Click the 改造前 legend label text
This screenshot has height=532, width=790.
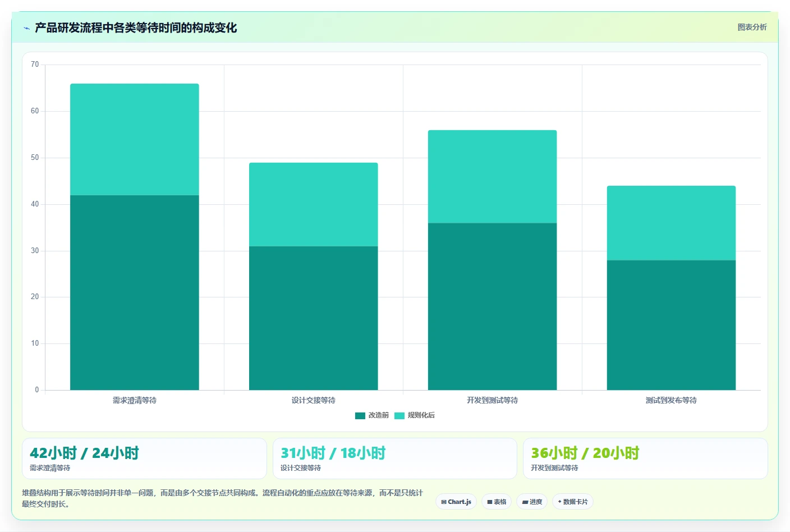point(379,415)
